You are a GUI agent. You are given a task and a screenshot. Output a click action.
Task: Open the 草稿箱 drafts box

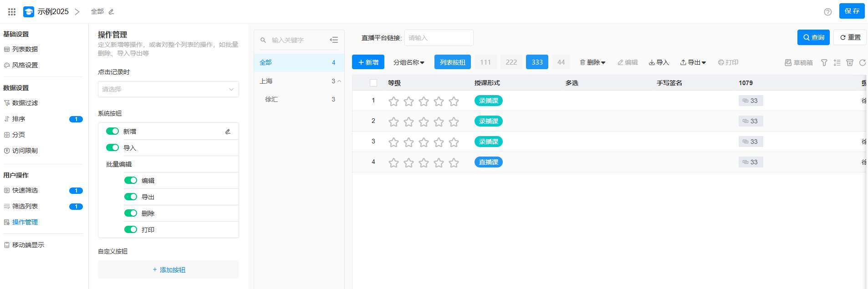click(798, 63)
